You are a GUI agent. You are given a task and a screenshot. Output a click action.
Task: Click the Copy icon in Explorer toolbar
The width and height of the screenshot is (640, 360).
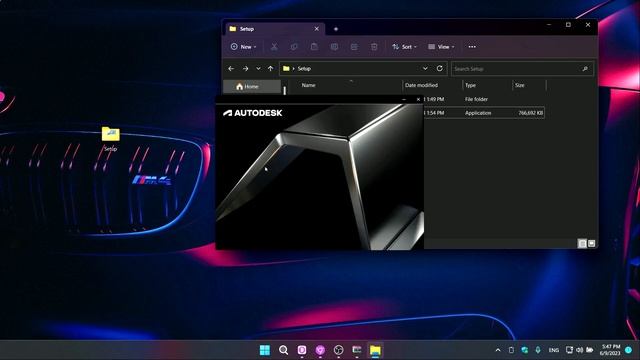point(294,47)
